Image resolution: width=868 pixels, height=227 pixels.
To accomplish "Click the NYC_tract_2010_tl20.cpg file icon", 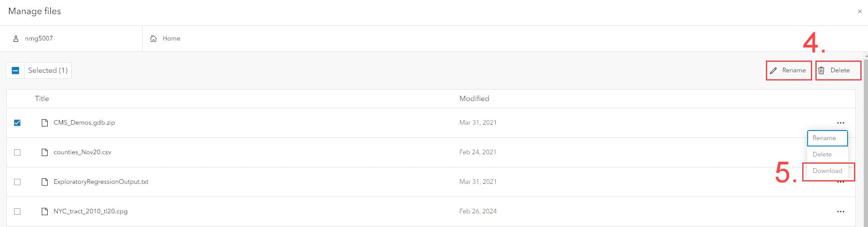I will click(x=44, y=212).
